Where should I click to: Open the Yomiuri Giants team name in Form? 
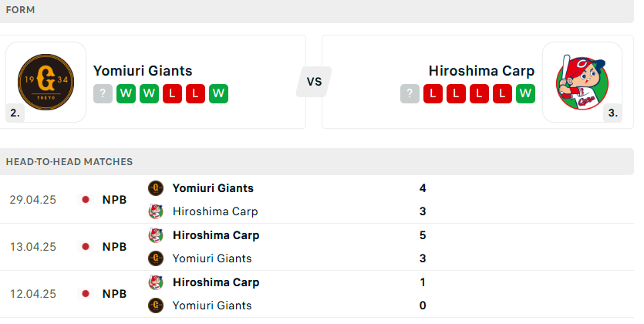coord(143,71)
